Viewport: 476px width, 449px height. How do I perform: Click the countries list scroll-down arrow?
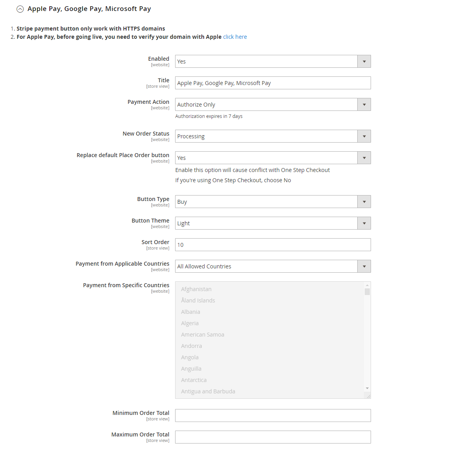(x=367, y=388)
